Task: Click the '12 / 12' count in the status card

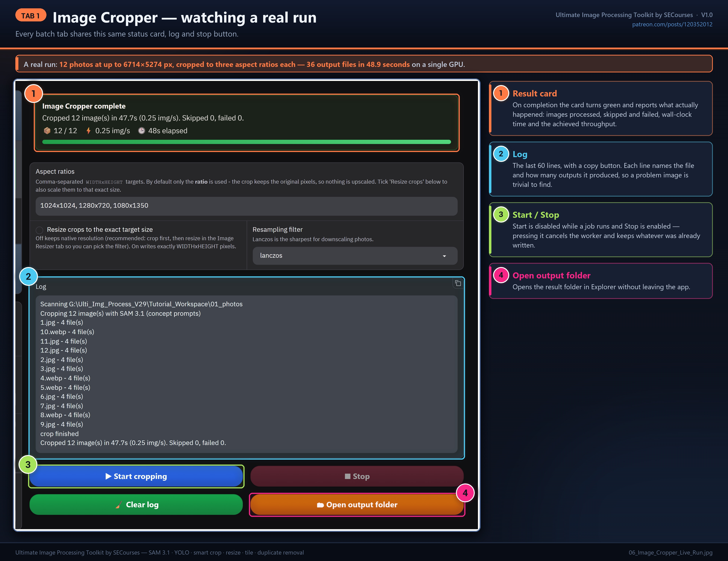Action: tap(65, 131)
